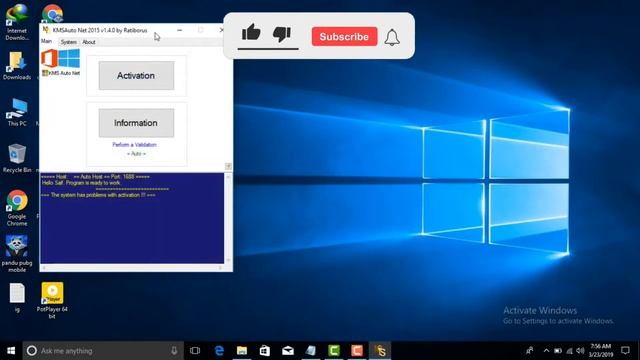Click the Windows logo icon in KMSAuto
Viewport: 640px width, 360px height.
(x=69, y=58)
